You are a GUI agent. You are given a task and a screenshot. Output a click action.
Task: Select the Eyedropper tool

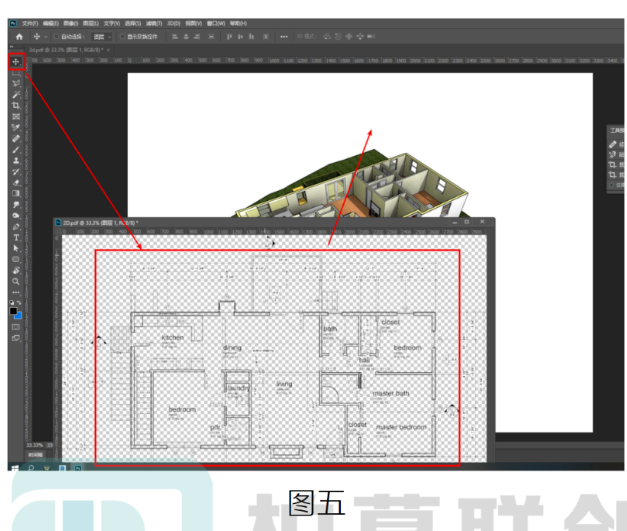point(16,128)
